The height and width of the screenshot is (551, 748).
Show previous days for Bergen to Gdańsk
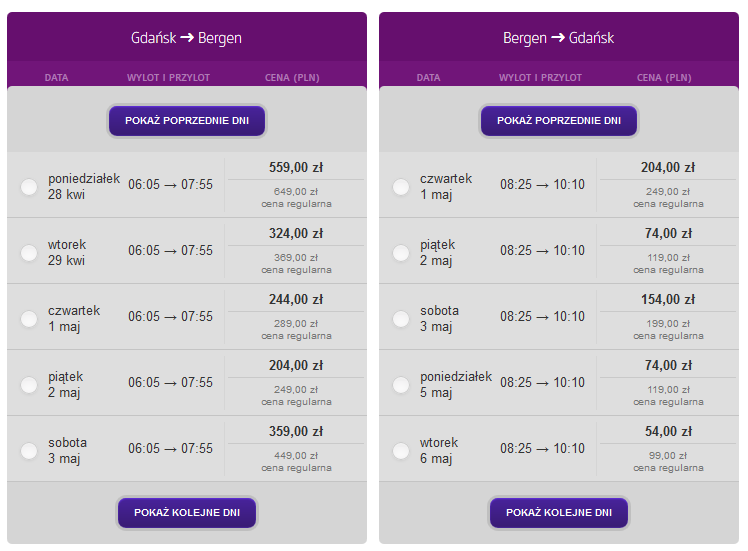coord(559,121)
